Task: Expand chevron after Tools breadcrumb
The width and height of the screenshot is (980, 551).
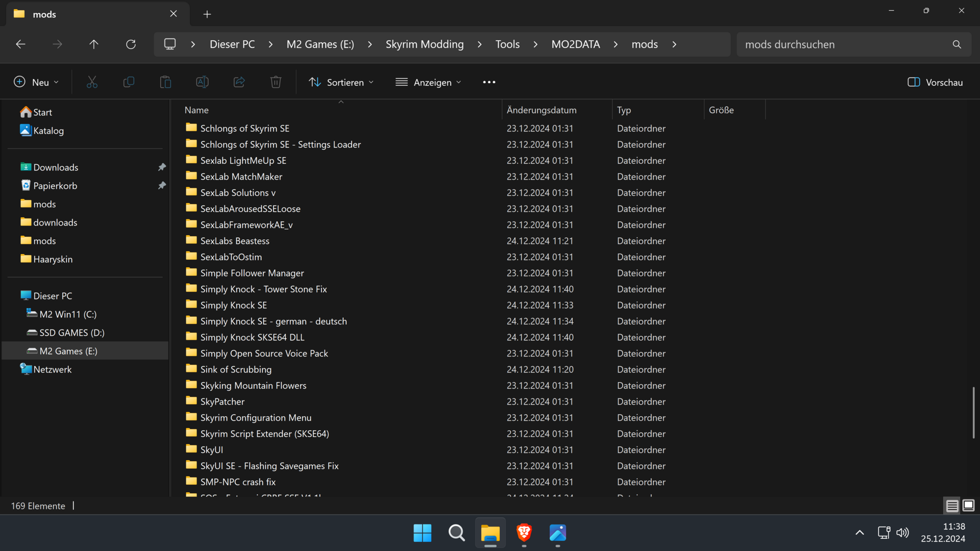Action: coord(535,44)
